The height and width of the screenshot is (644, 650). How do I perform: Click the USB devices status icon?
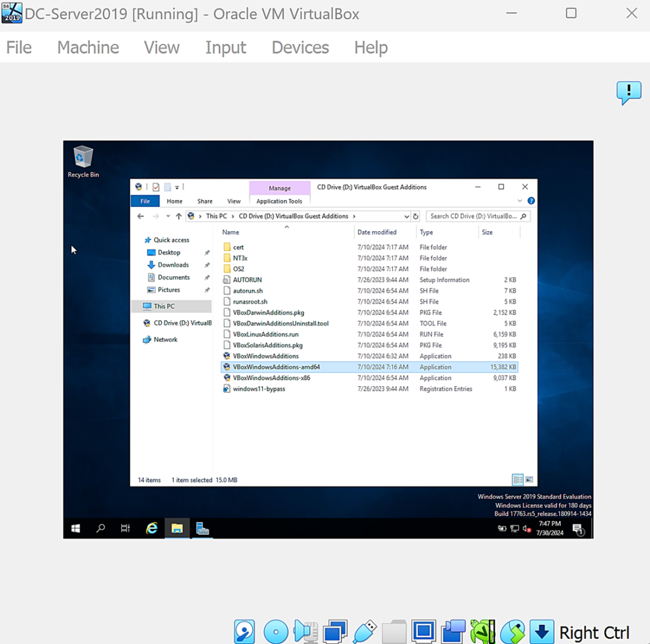[x=364, y=632]
